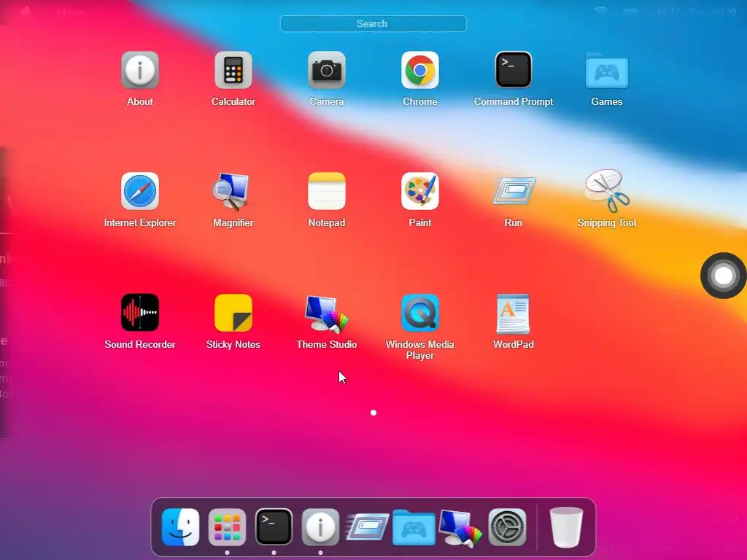Open WordPad

513,314
